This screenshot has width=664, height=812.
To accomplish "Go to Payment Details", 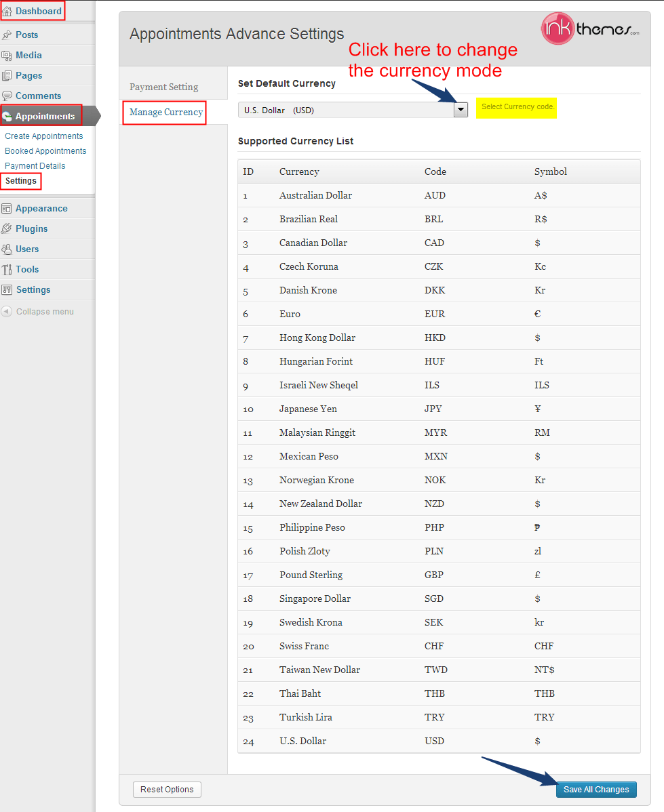I will click(x=35, y=166).
